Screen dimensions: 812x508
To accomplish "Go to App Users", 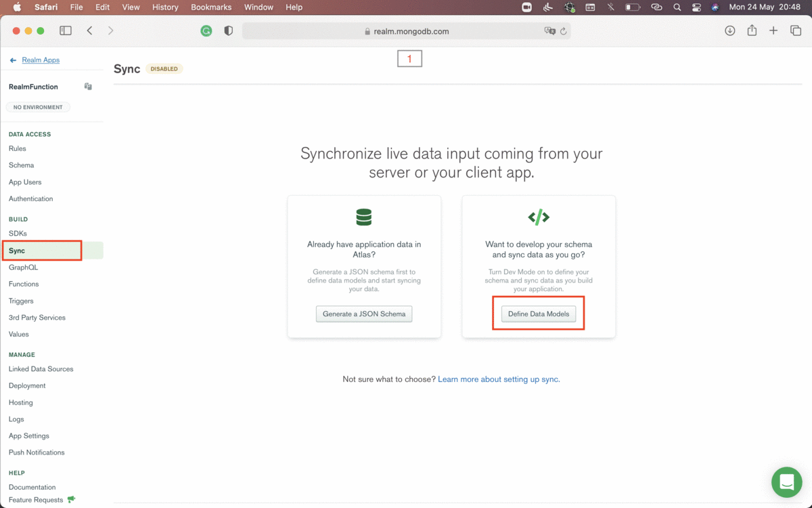I will click(x=25, y=182).
